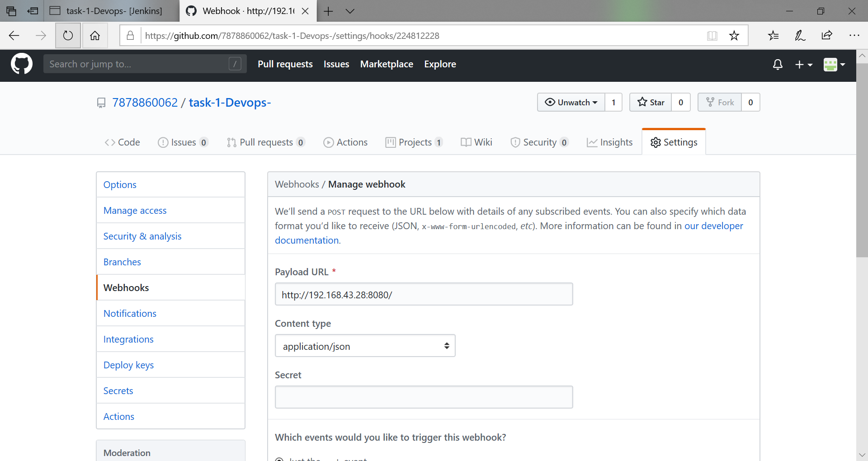Open the notifications bell
The image size is (868, 461).
coord(778,65)
